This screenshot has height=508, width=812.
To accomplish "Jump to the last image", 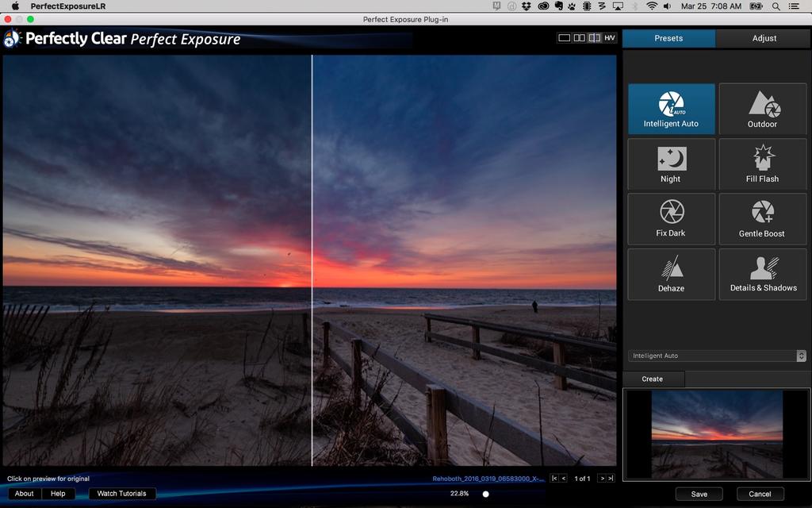I will (x=611, y=479).
